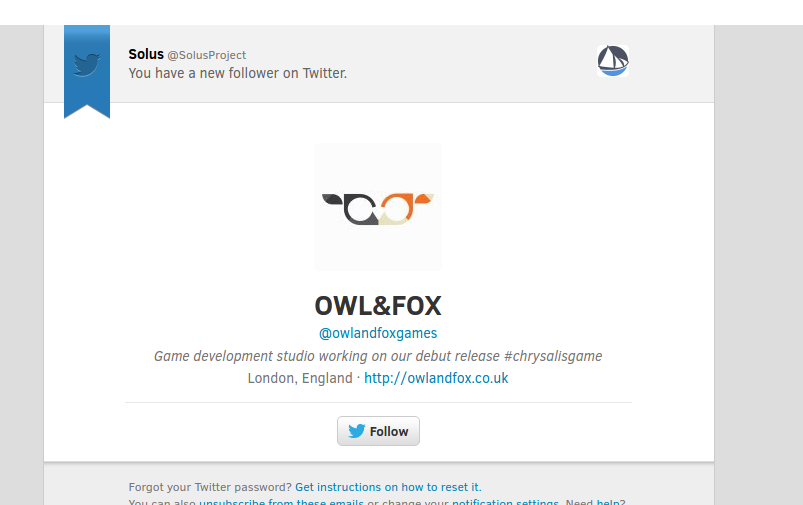
Task: Click the OWL&FOX name heading
Action: point(378,306)
